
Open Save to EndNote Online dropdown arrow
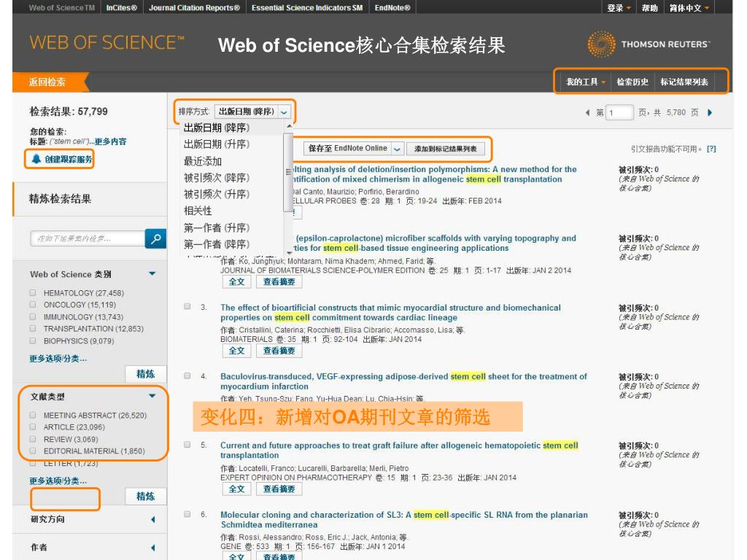398,149
